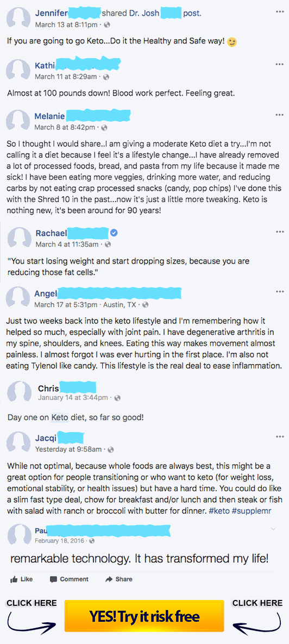
Task: Click Jacqi's Yesterday at 9:58am timestamp
Action: coord(68,449)
